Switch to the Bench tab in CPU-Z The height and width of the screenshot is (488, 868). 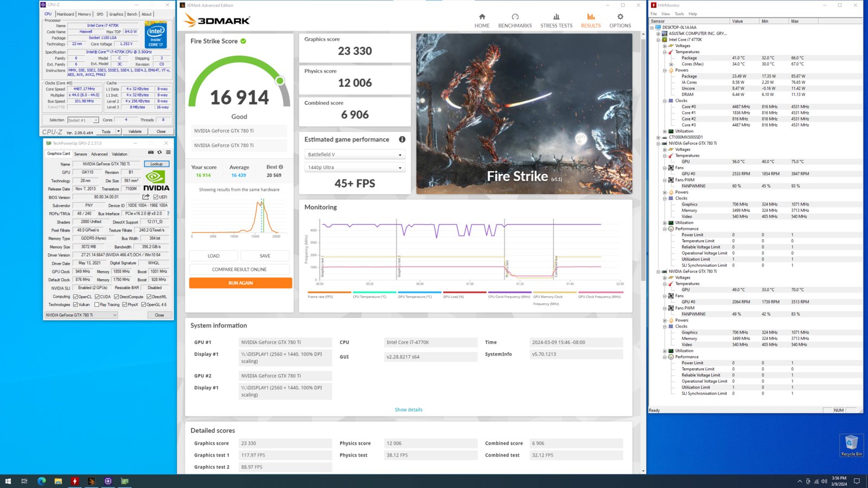[x=132, y=14]
